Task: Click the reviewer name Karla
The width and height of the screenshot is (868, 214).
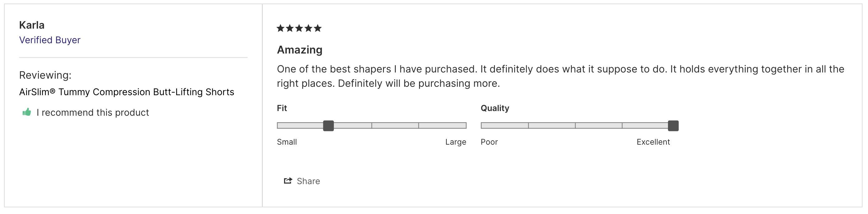Action: [32, 25]
